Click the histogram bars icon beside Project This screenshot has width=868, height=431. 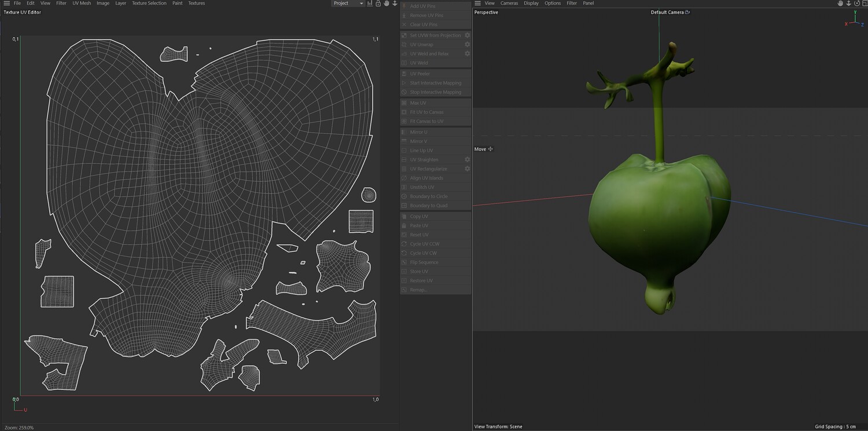pos(370,3)
